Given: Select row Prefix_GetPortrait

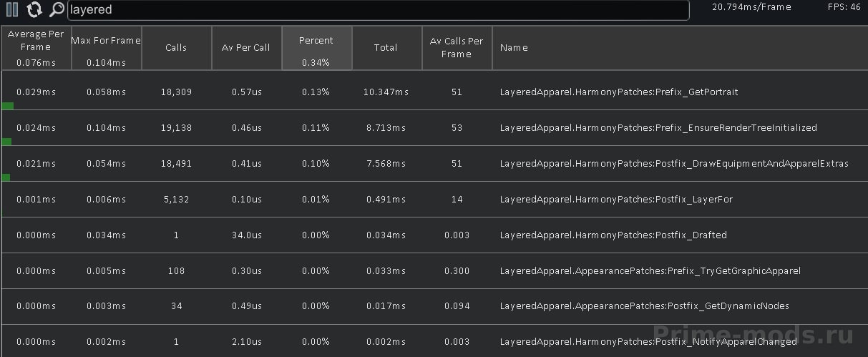Looking at the screenshot, I should coord(434,92).
